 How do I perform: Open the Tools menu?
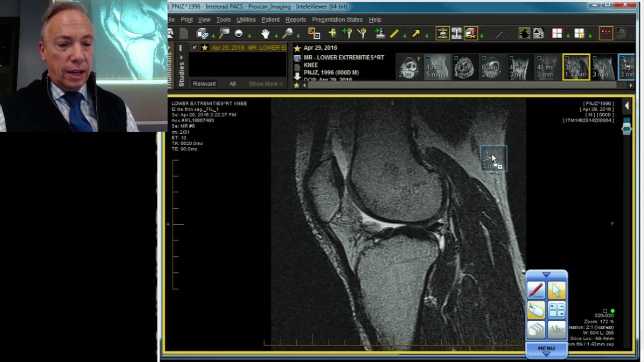223,20
